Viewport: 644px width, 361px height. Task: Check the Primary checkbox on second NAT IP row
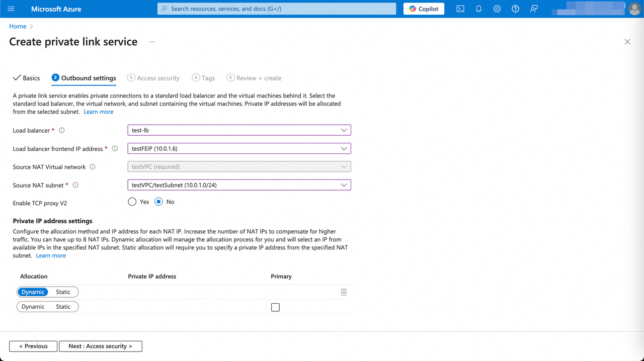point(275,307)
